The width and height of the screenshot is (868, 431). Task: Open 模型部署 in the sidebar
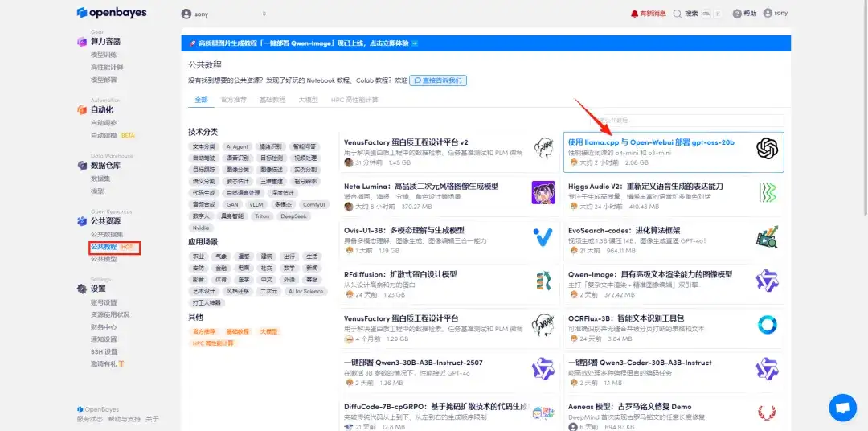(104, 80)
